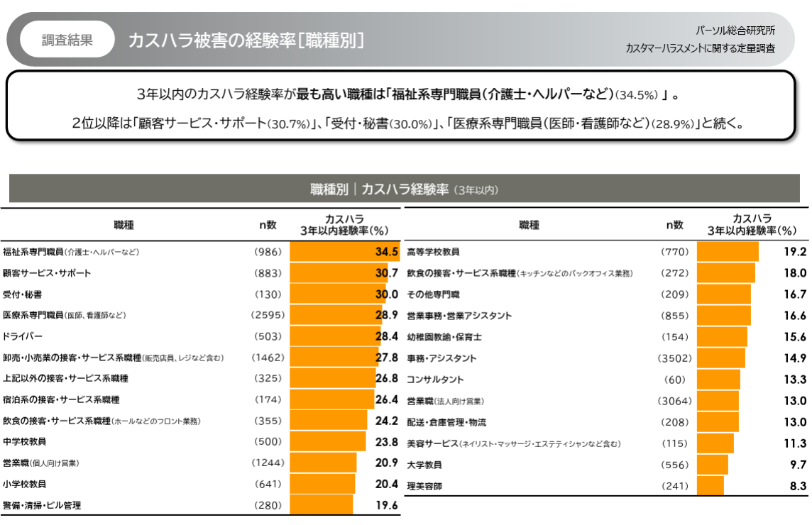Image resolution: width=812 pixels, height=525 pixels.
Task: Click the orange bar for 理美容師
Action: [x=710, y=486]
